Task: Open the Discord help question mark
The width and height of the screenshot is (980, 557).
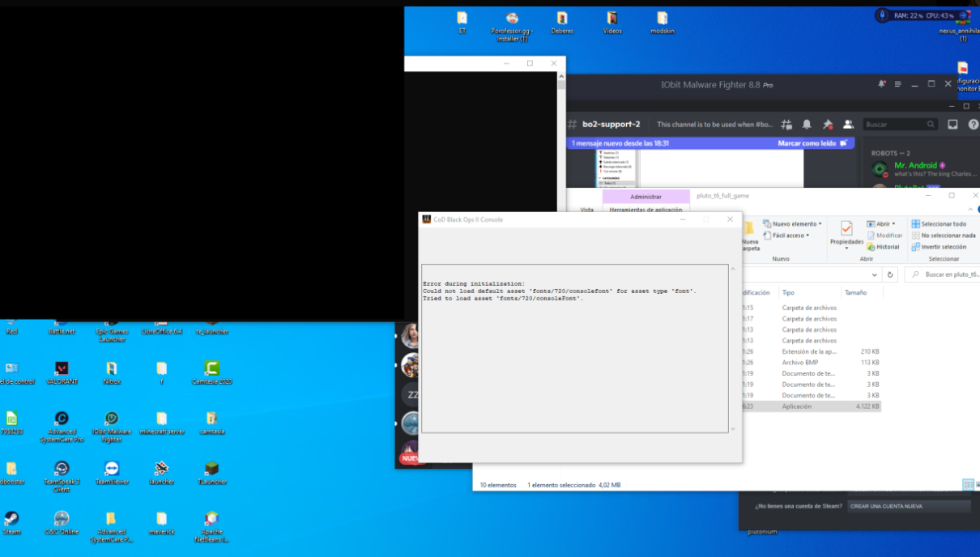Action: tap(973, 125)
